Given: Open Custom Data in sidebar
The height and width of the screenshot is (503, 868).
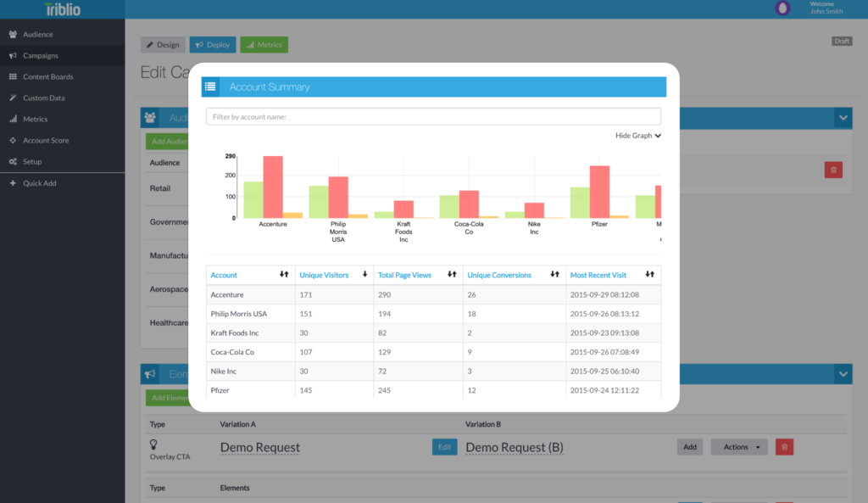Looking at the screenshot, I should click(x=62, y=98).
